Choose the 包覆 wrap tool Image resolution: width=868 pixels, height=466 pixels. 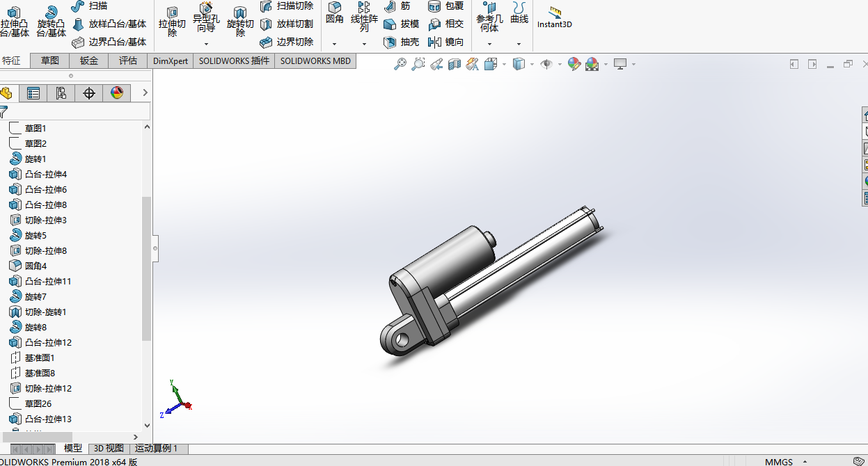pos(445,6)
